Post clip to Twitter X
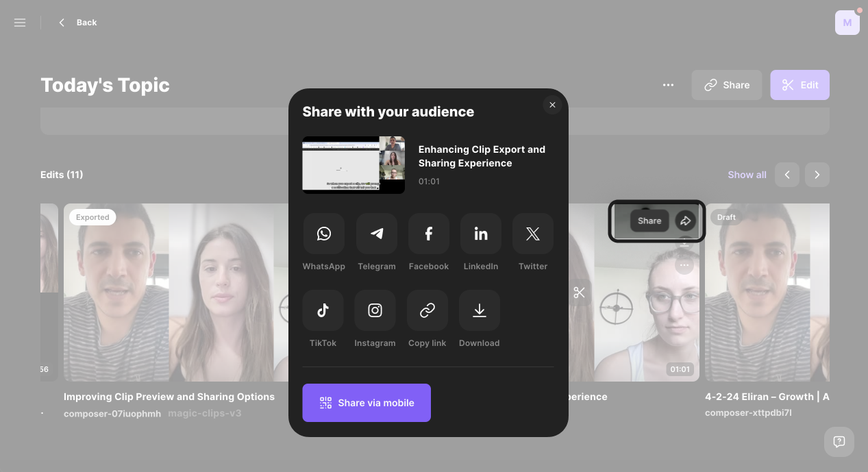This screenshot has width=868, height=472. point(532,234)
